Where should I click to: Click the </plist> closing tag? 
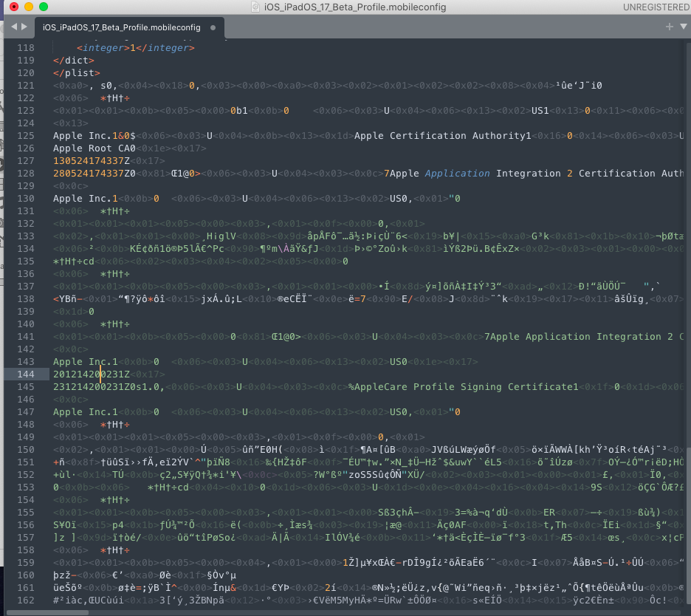coord(77,73)
